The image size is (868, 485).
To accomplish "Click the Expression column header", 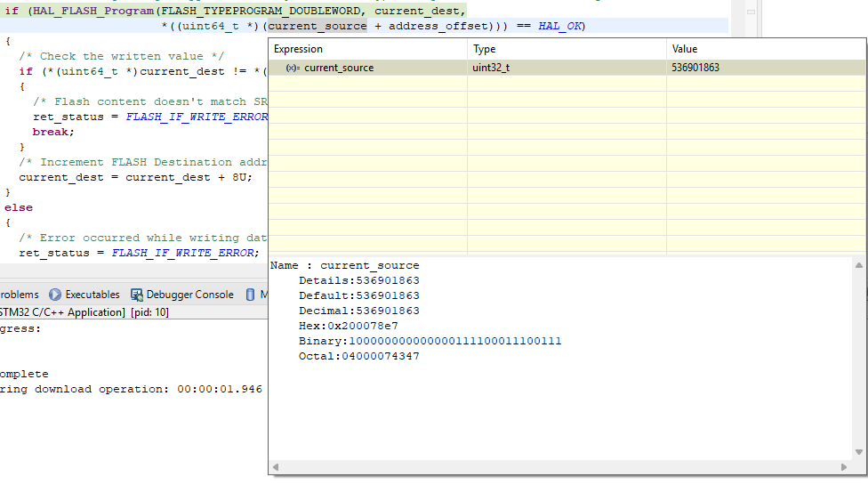I will (x=367, y=49).
